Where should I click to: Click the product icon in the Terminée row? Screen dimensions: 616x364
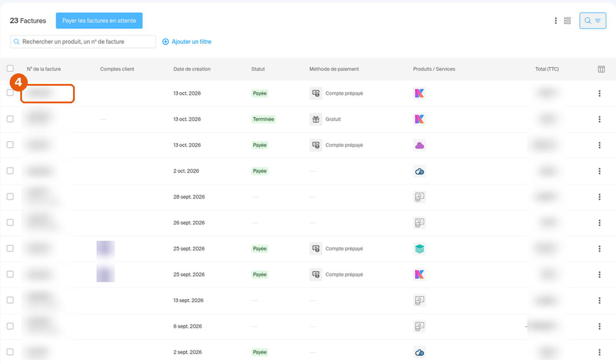pyautogui.click(x=419, y=119)
